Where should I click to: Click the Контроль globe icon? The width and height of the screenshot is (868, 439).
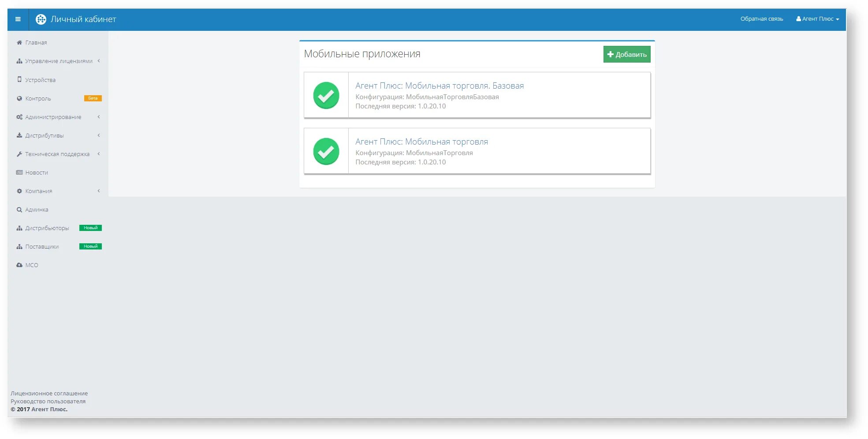[19, 98]
